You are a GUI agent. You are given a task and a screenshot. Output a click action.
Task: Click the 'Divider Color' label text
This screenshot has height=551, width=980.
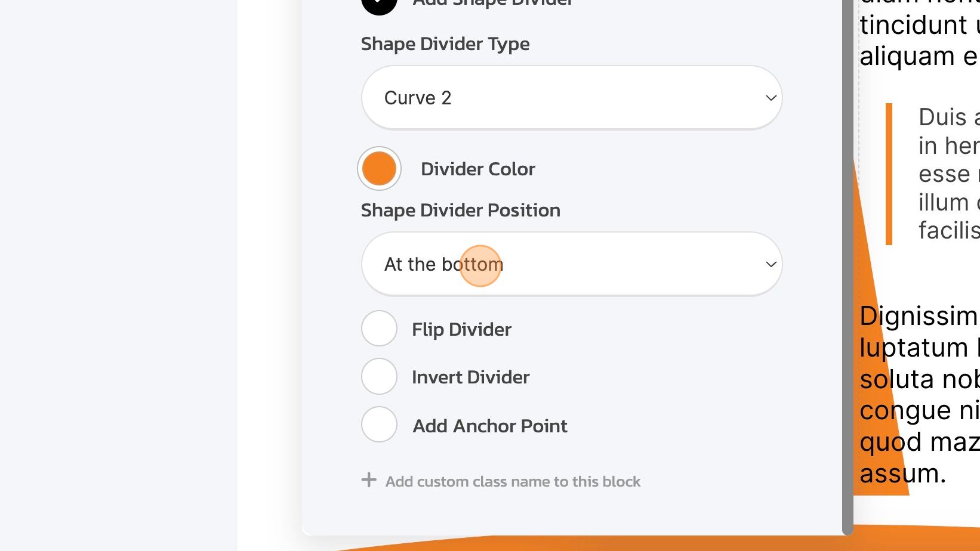click(478, 169)
